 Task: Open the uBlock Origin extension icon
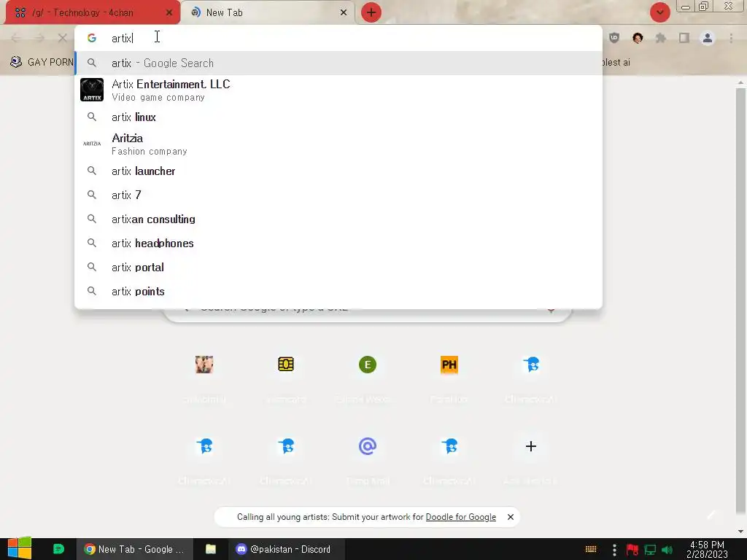(614, 38)
